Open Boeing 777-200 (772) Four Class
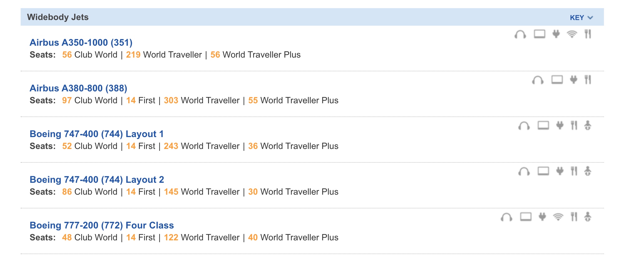 [x=102, y=225]
